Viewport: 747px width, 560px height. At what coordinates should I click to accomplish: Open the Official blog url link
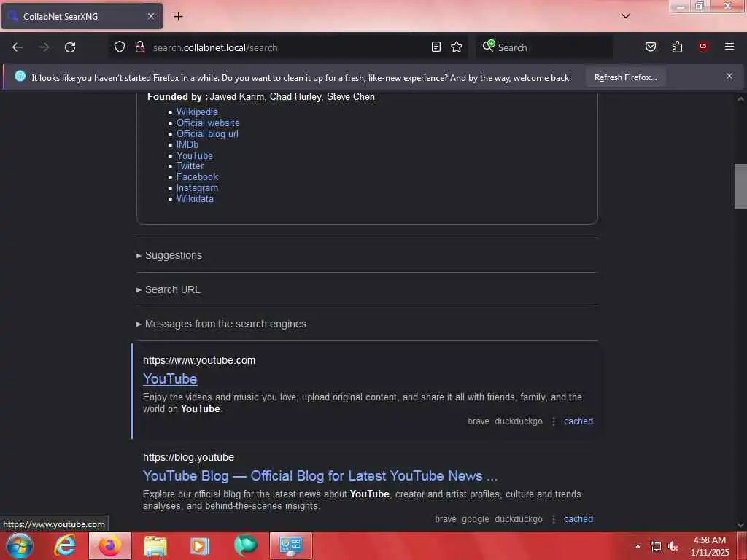click(207, 134)
